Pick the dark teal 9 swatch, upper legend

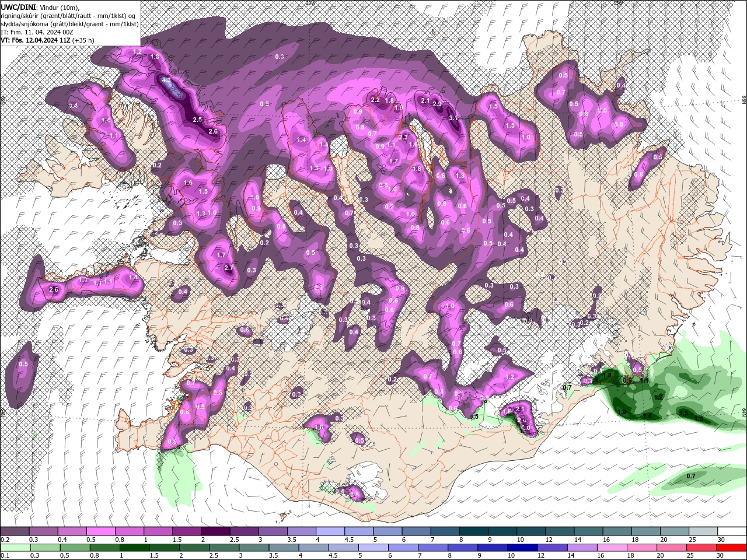(x=502, y=531)
